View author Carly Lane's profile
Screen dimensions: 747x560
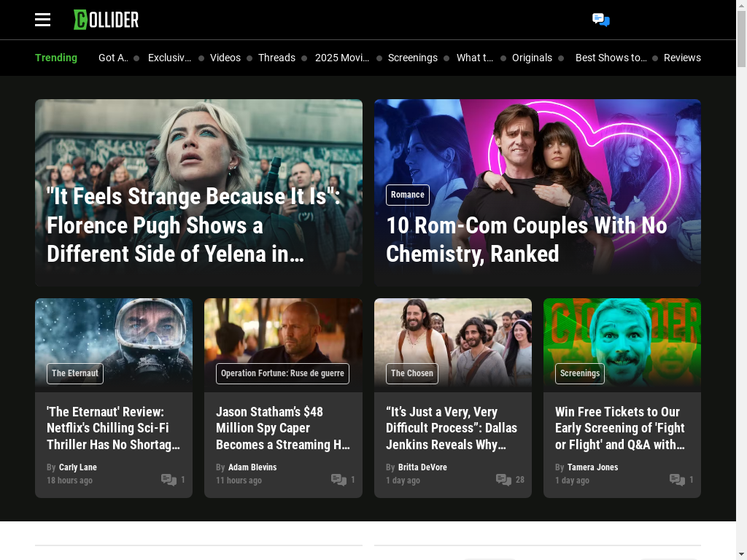77,467
